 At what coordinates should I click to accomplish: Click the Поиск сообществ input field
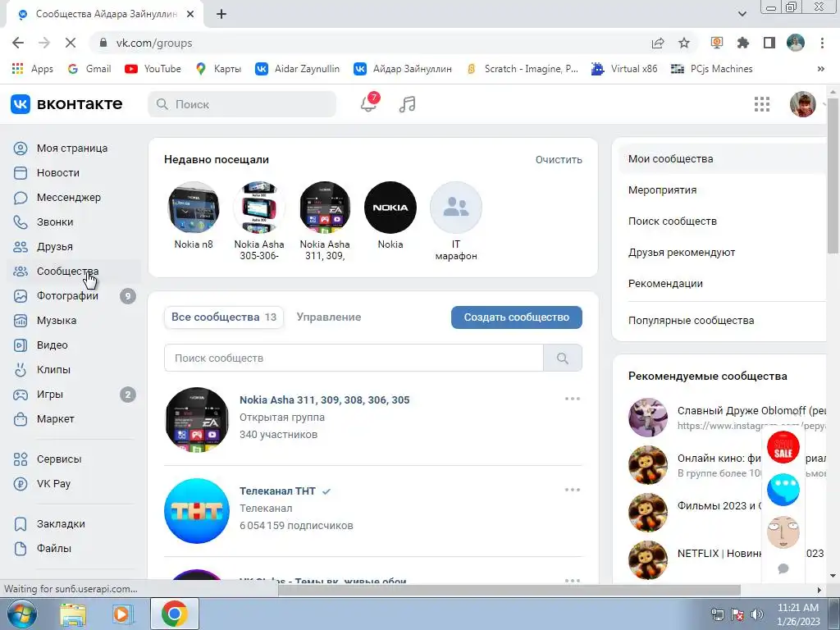click(354, 358)
